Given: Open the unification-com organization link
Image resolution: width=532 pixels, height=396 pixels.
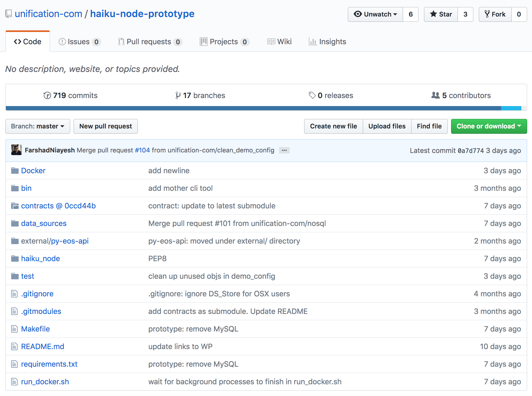Looking at the screenshot, I should click(48, 14).
